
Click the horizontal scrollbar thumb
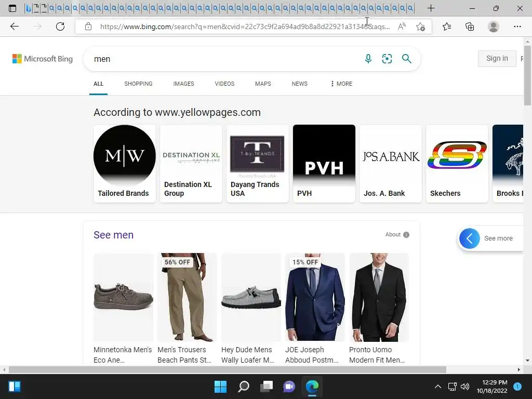pos(228,369)
